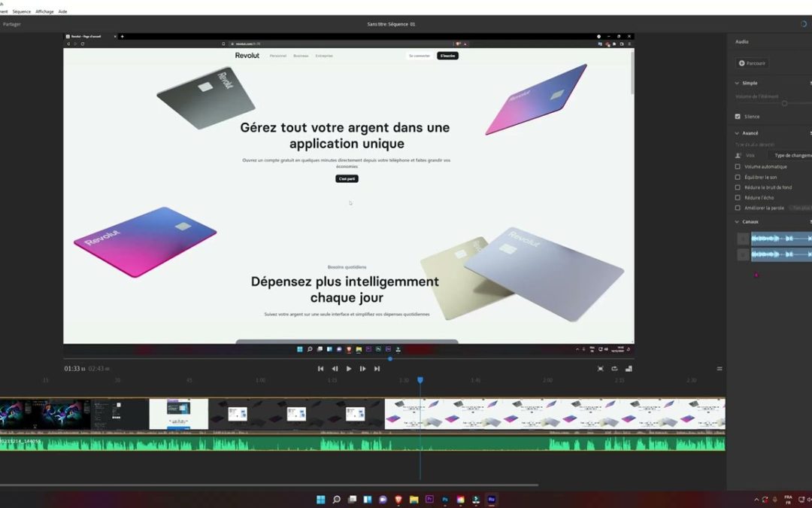
Task: Uncheck the Silence checkbox
Action: [x=738, y=117]
